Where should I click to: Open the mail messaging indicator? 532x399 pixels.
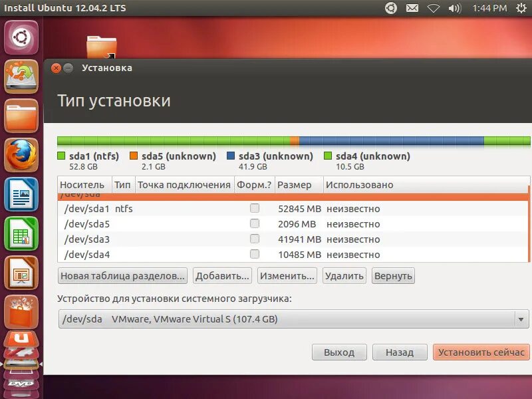click(x=412, y=8)
